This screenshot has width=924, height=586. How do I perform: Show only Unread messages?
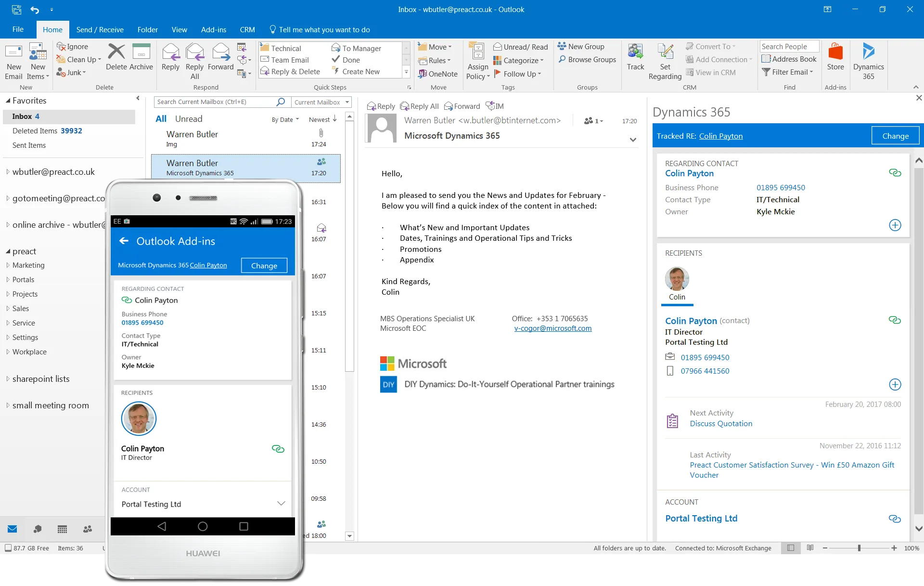pyautogui.click(x=189, y=119)
